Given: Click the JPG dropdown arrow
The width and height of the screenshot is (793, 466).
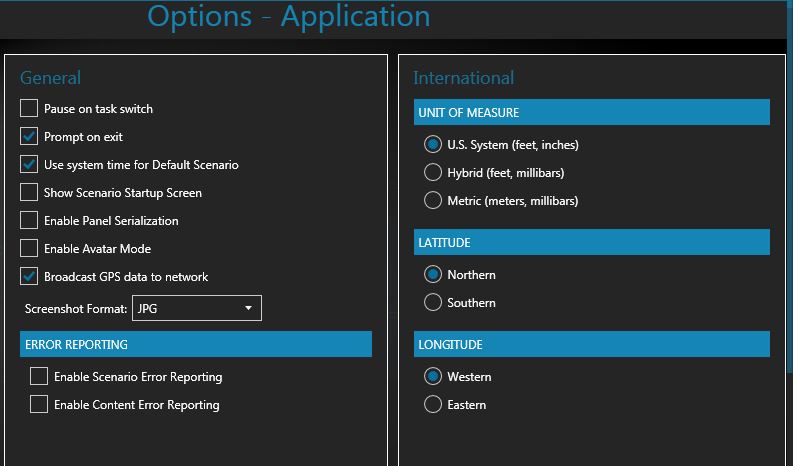Looking at the screenshot, I should tap(248, 308).
